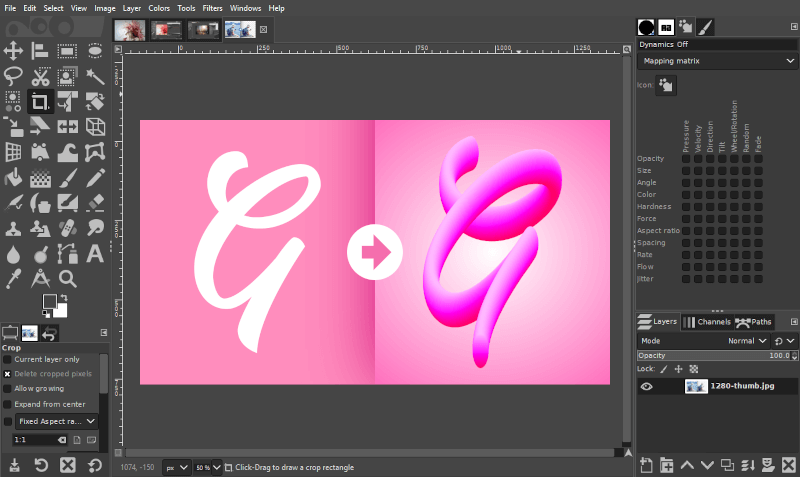Toggle the Allow growing checkbox
800x477 pixels.
[x=8, y=388]
